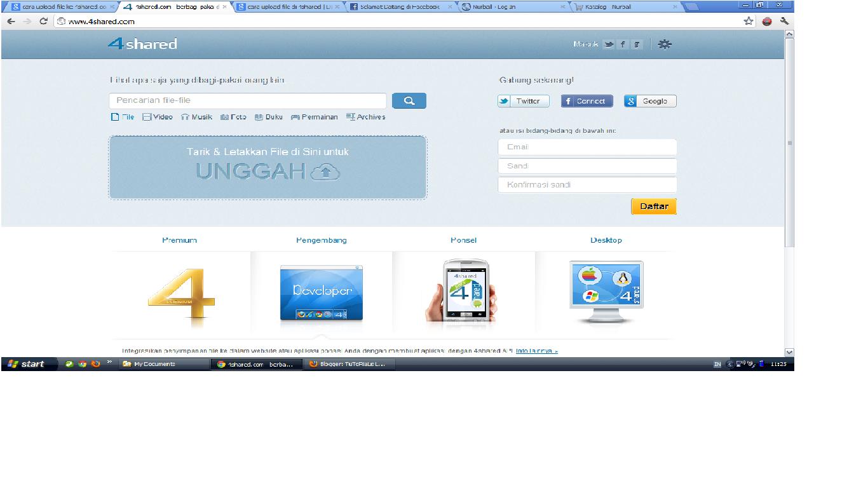Open the gear settings icon in header
Viewport: 868px width, 488px height.
(665, 44)
